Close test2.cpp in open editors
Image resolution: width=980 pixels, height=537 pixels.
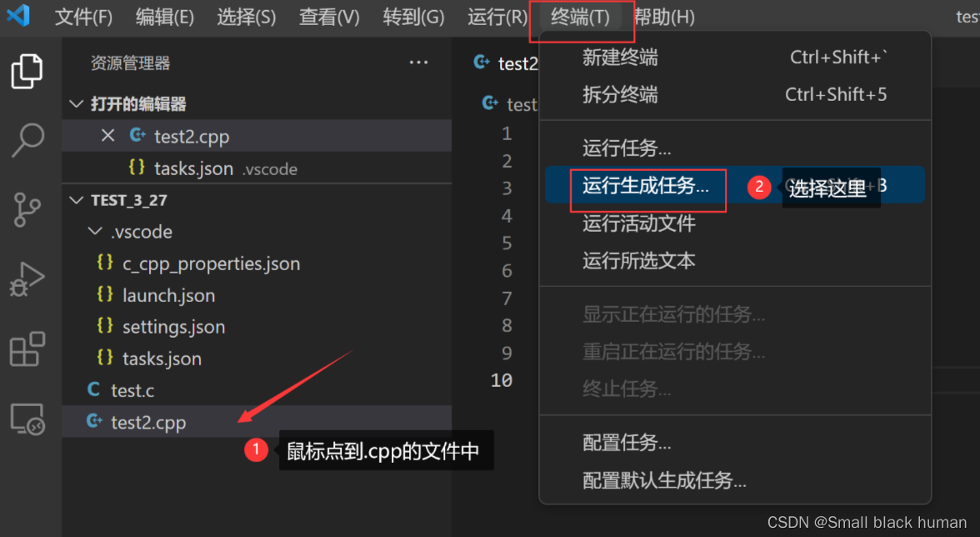[x=107, y=136]
